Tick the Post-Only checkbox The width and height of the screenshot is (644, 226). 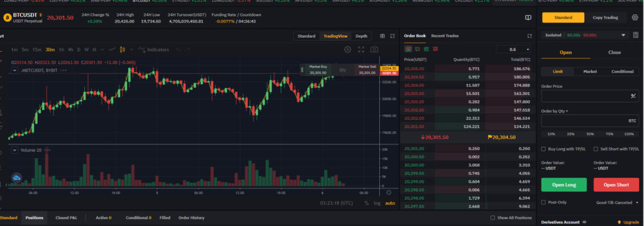click(x=543, y=202)
